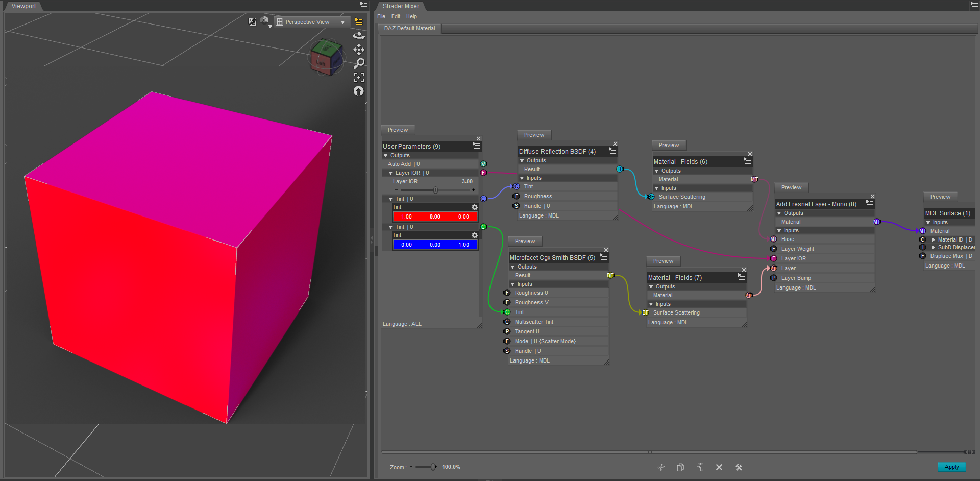Activate the viewport Zoom tool
The image size is (980, 481).
[359, 63]
